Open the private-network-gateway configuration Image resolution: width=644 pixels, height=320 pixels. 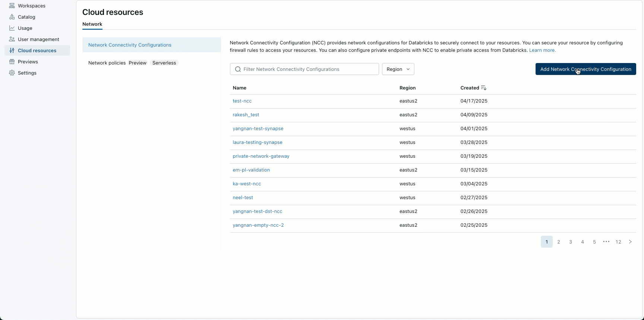[261, 156]
